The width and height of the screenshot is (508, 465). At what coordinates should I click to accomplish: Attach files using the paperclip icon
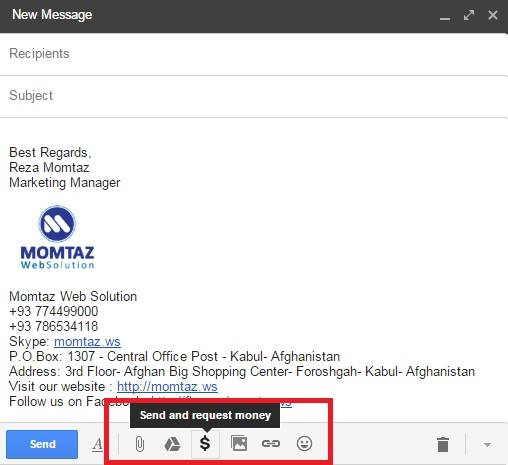coord(140,444)
